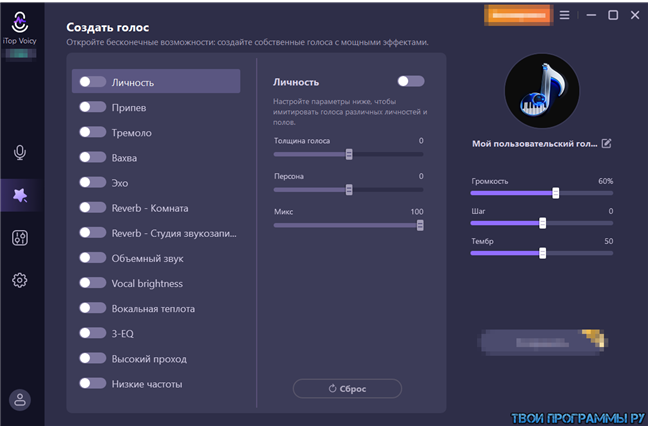This screenshot has width=648, height=426.
Task: Select the 3-EQ effect entry
Action: 124,334
